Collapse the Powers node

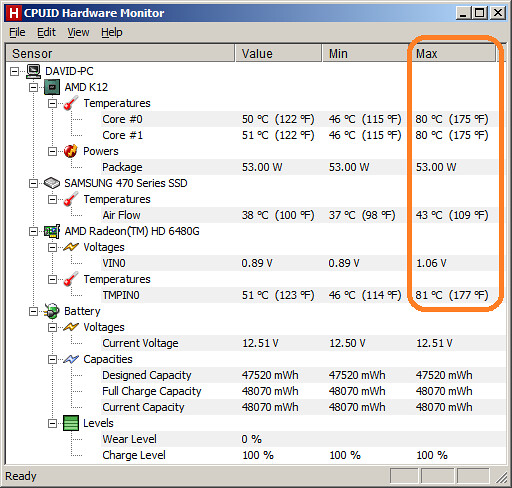52,151
